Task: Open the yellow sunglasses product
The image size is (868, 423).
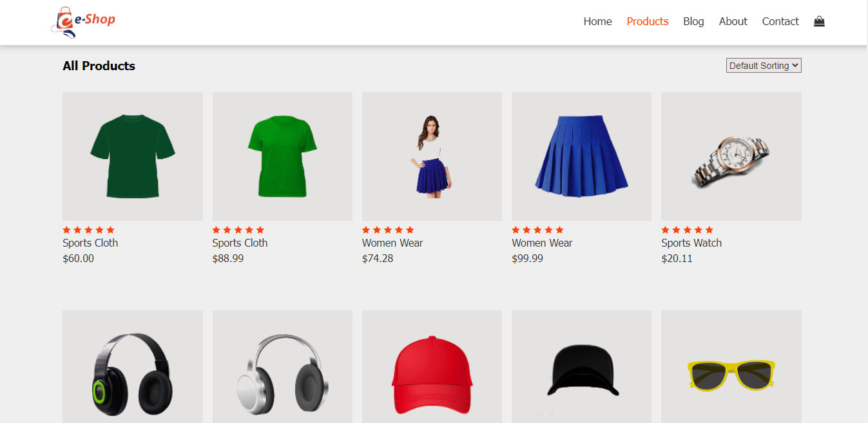Action: [x=731, y=373]
